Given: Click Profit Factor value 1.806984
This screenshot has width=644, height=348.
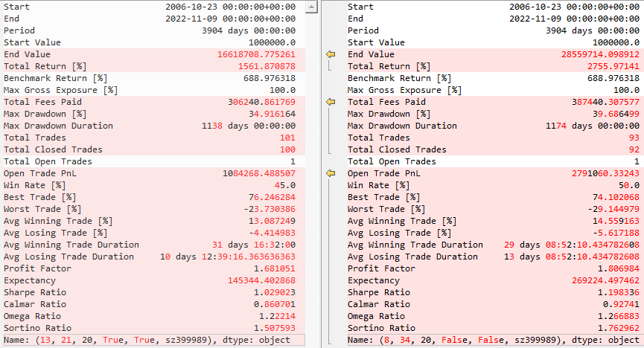Looking at the screenshot, I should coord(619,268).
